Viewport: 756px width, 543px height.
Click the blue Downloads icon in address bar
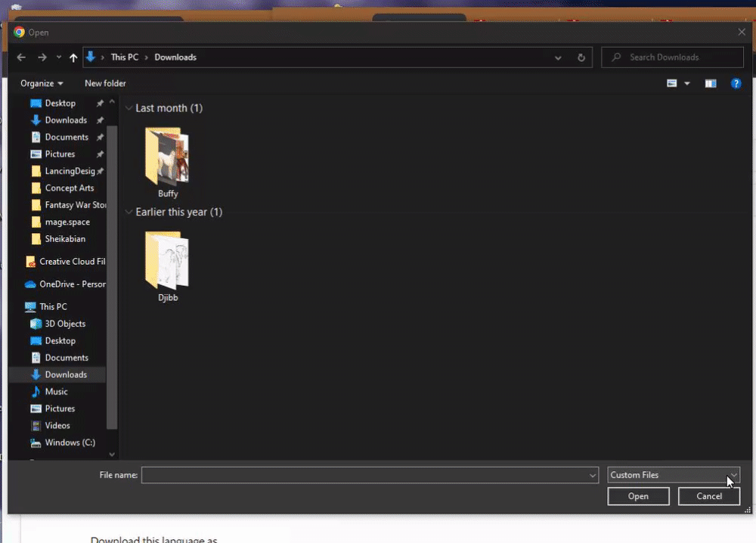(x=90, y=57)
